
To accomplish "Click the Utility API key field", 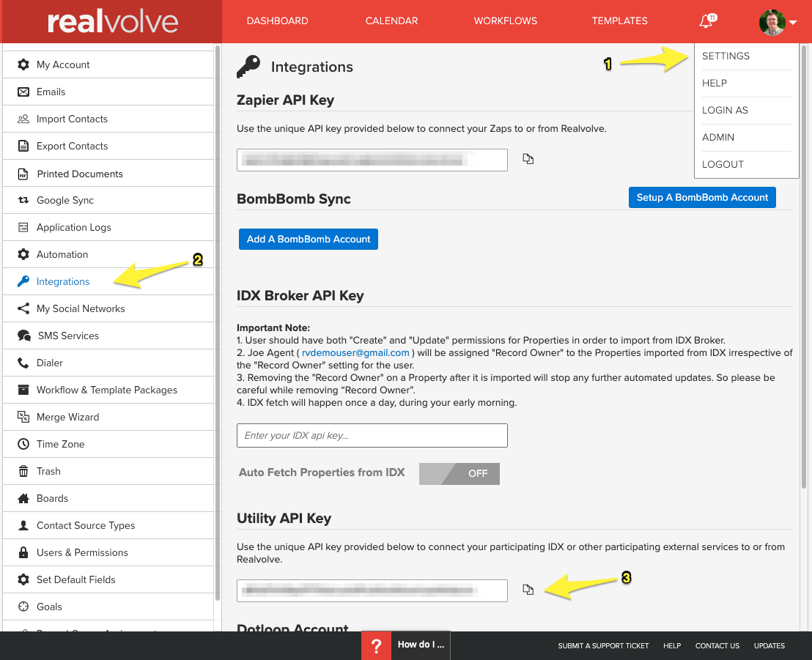I will pyautogui.click(x=372, y=590).
